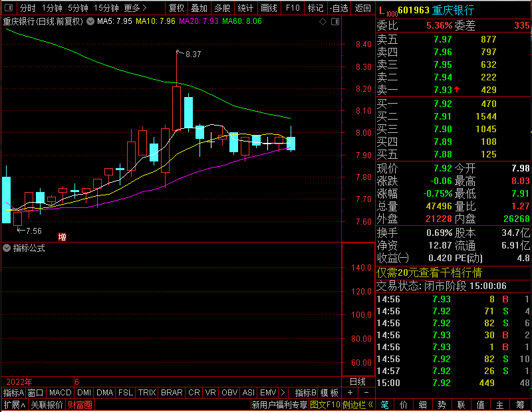Click the 标记 mark button
Viewport: 532px width, 412px height.
pos(315,8)
